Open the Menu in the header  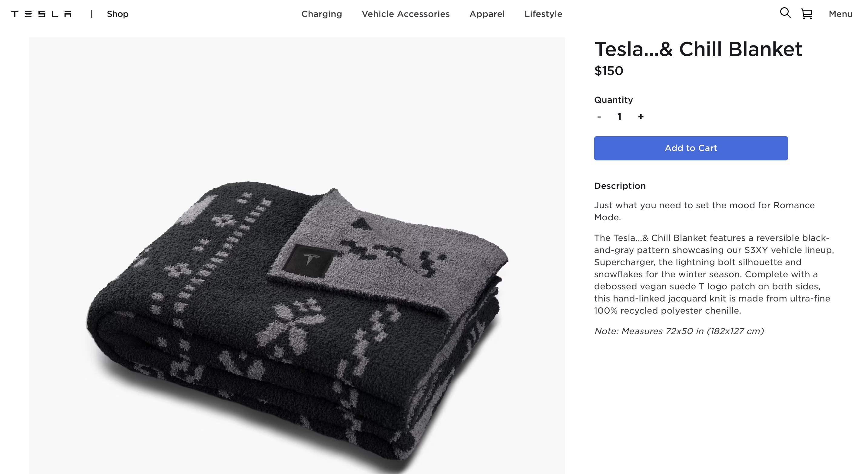pyautogui.click(x=840, y=14)
